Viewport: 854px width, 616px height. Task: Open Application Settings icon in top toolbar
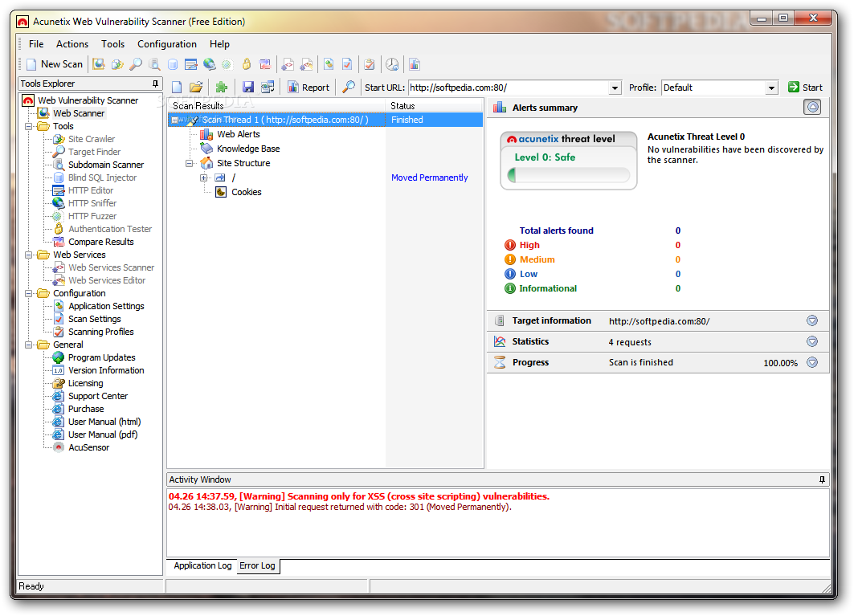(x=329, y=64)
